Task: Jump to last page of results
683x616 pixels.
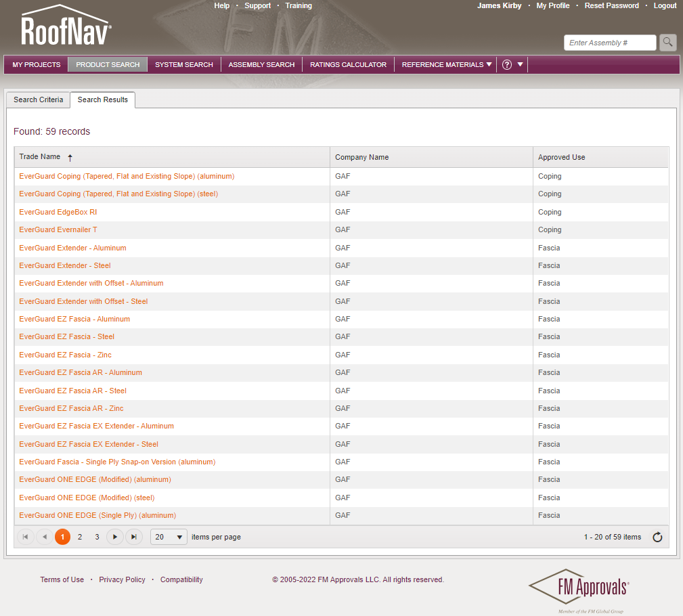Action: click(x=134, y=537)
